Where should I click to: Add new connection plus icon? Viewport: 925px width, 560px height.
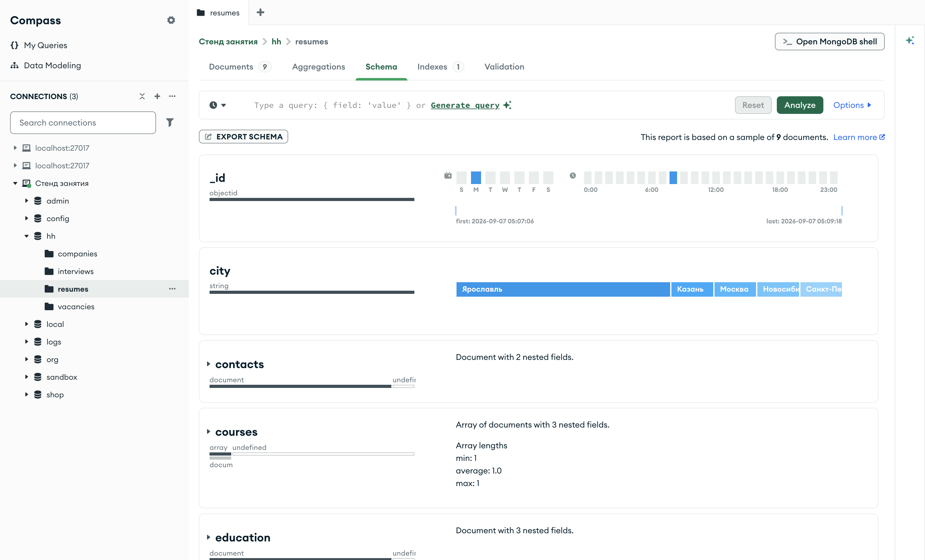click(157, 97)
